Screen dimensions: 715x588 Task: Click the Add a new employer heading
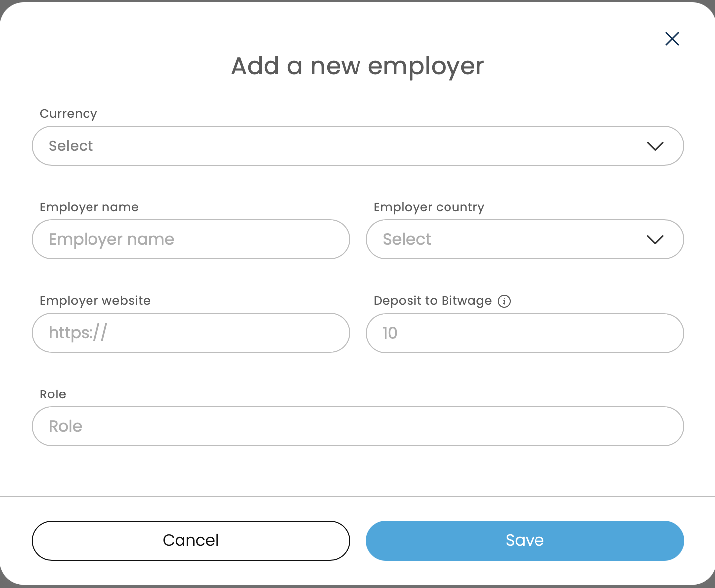coord(357,66)
